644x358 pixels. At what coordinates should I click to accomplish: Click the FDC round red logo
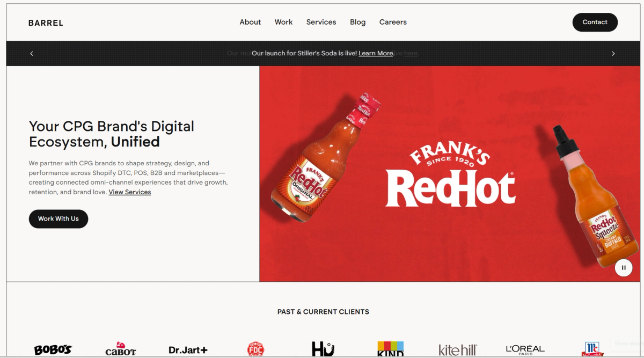coord(255,350)
